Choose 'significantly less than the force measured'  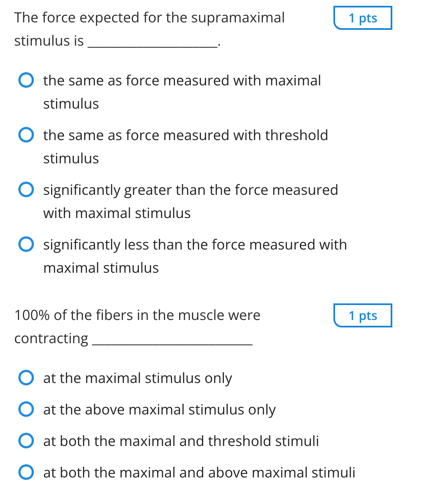tap(26, 244)
